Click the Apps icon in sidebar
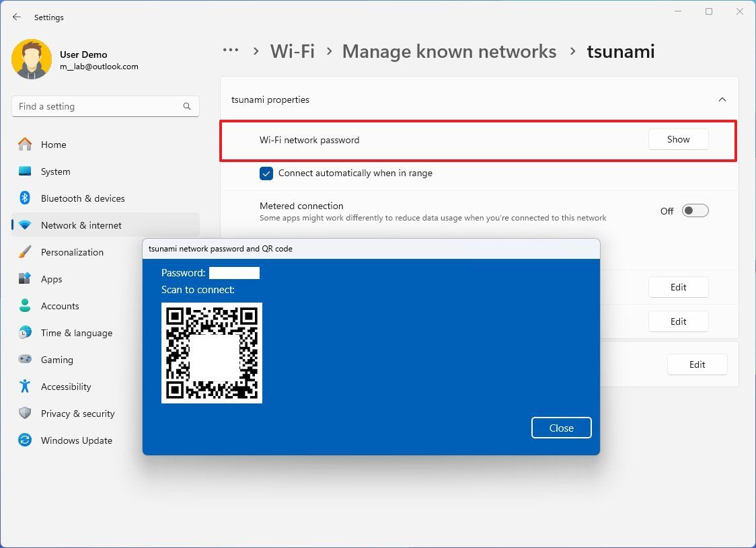Image resolution: width=756 pixels, height=548 pixels. point(25,278)
